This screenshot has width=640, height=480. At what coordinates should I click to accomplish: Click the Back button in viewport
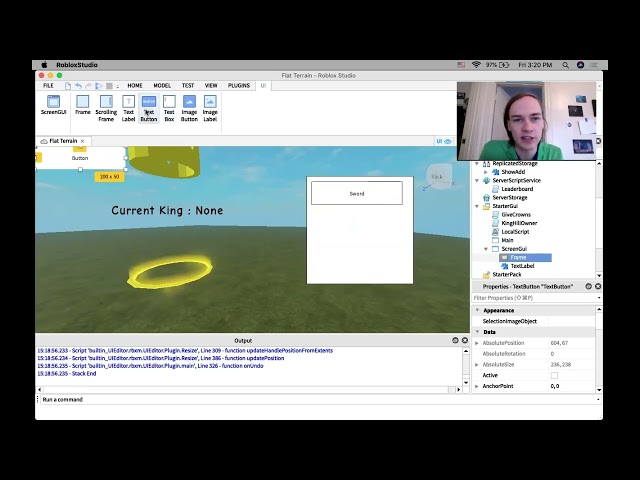click(x=437, y=177)
